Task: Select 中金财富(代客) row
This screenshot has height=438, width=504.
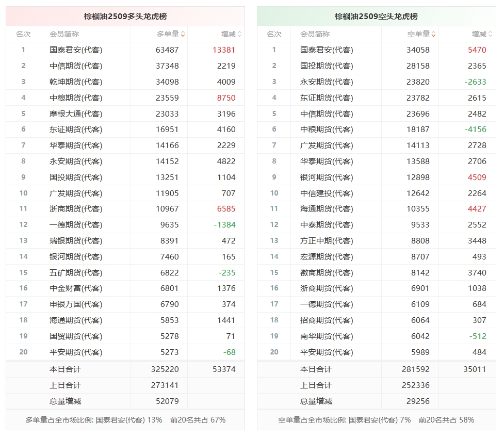Action: point(125,288)
